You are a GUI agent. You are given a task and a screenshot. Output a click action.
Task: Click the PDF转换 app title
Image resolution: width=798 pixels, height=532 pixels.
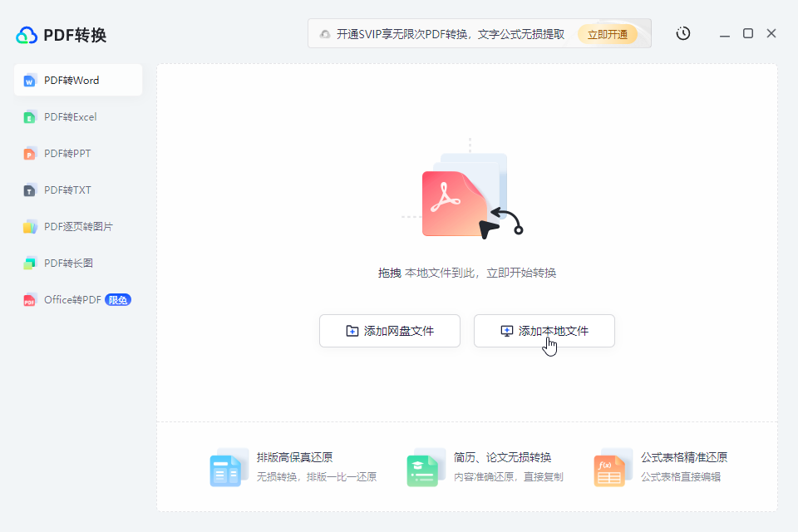(75, 35)
